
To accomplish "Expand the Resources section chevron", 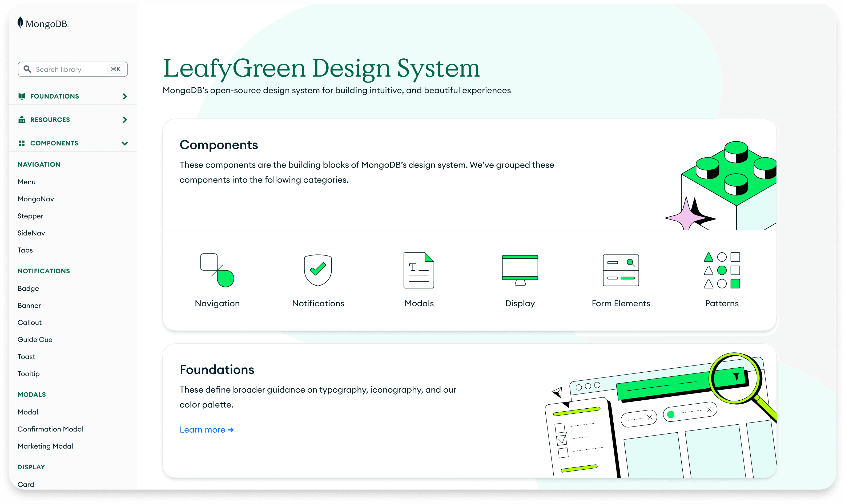I will (x=125, y=120).
